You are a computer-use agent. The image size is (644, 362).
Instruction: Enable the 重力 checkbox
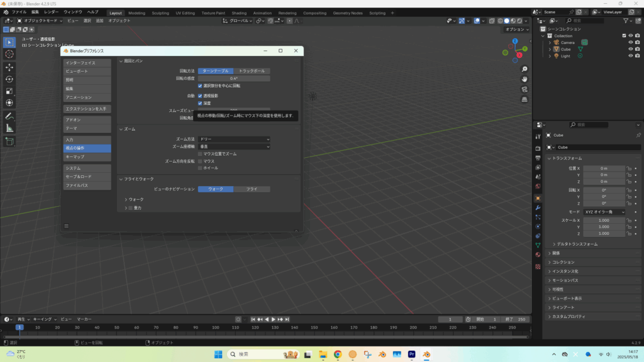[x=131, y=208]
